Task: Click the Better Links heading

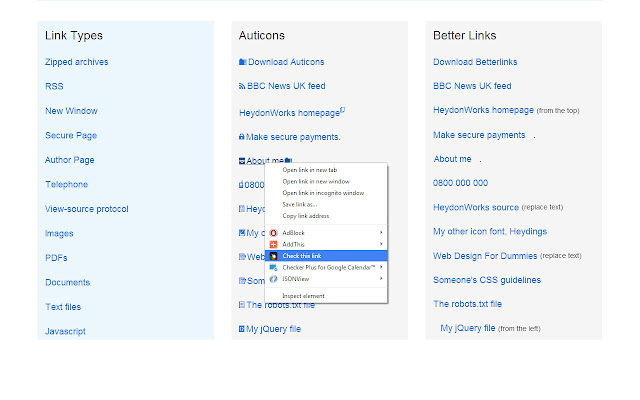Action: pyautogui.click(x=464, y=36)
